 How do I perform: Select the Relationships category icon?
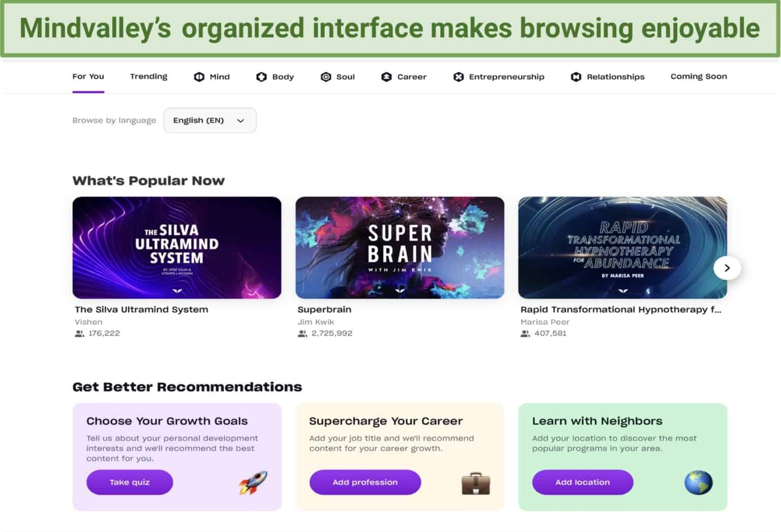[576, 77]
